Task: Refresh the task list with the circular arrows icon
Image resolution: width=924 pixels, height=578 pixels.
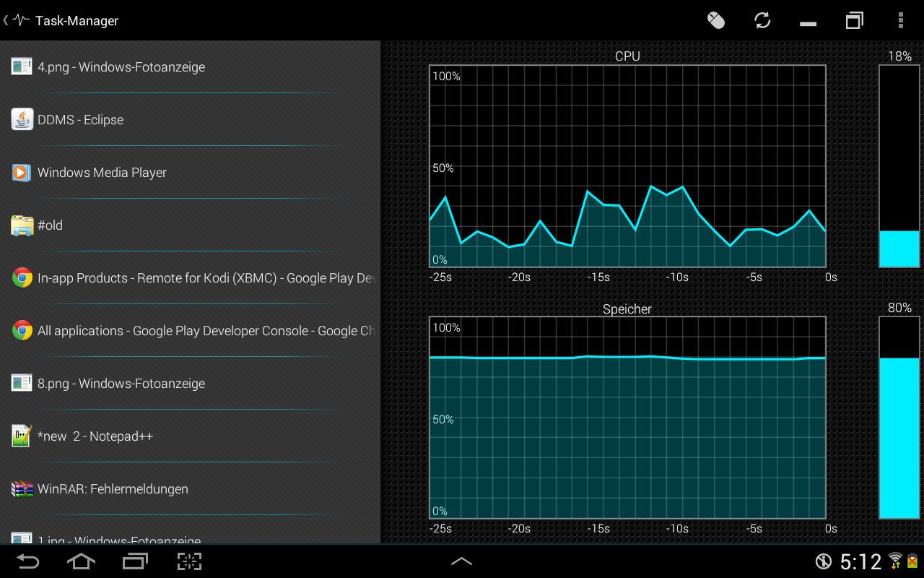Action: click(762, 20)
